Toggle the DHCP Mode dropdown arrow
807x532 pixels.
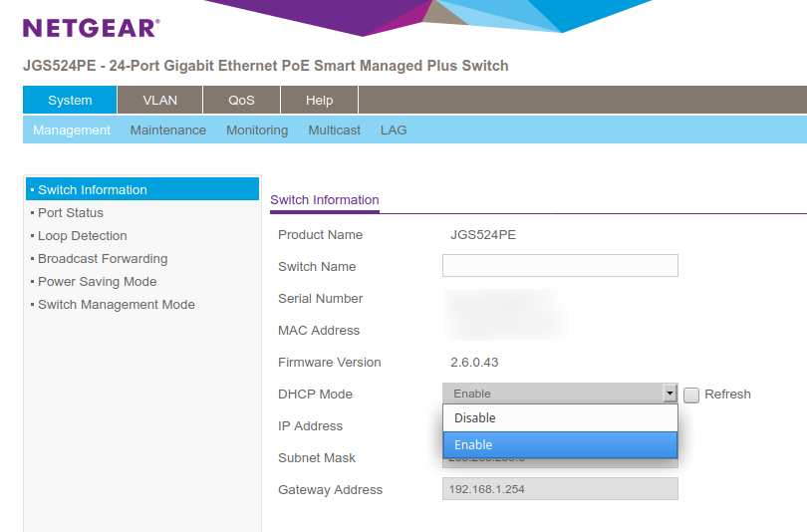coord(670,394)
